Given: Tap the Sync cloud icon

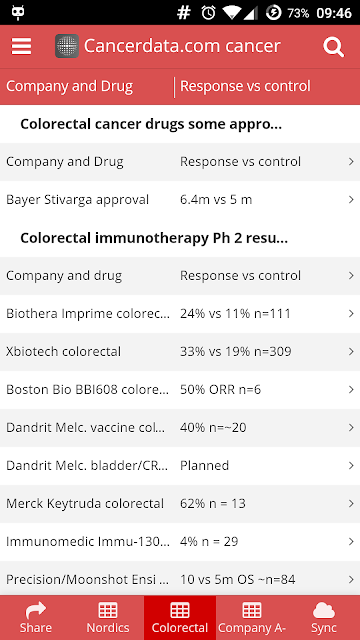Looking at the screenshot, I should (x=324, y=611).
